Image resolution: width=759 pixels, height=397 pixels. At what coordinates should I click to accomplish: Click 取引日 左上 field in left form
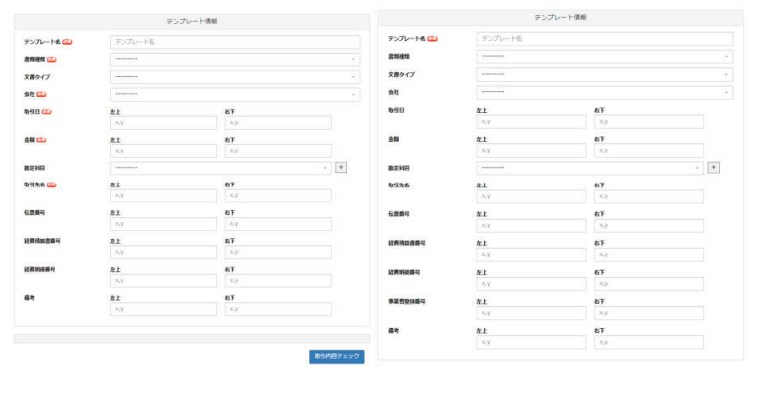[x=164, y=123]
